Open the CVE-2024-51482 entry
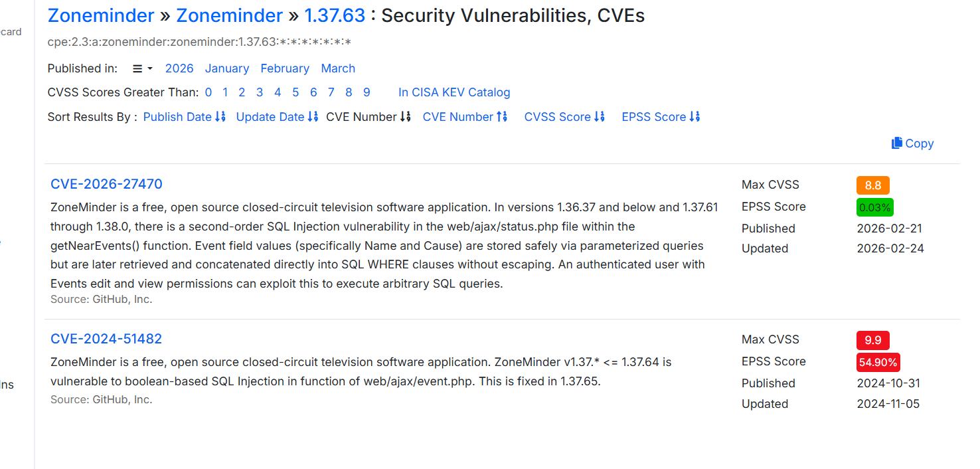This screenshot has height=469, width=980. click(106, 339)
